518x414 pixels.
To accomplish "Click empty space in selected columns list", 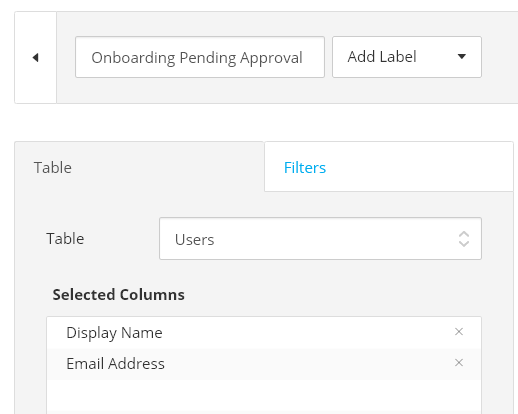I will coord(264,397).
